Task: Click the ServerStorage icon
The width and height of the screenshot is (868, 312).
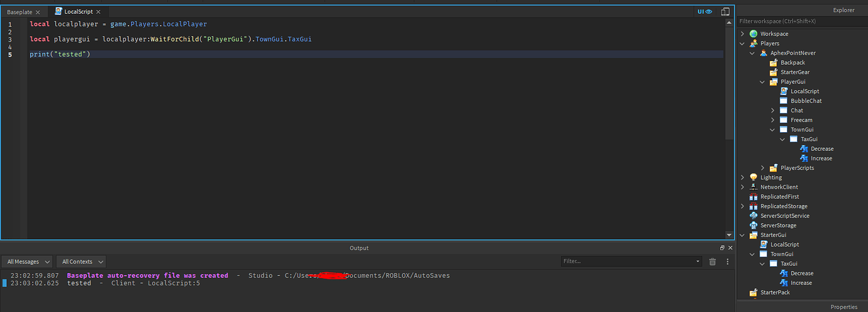Action: [x=754, y=225]
